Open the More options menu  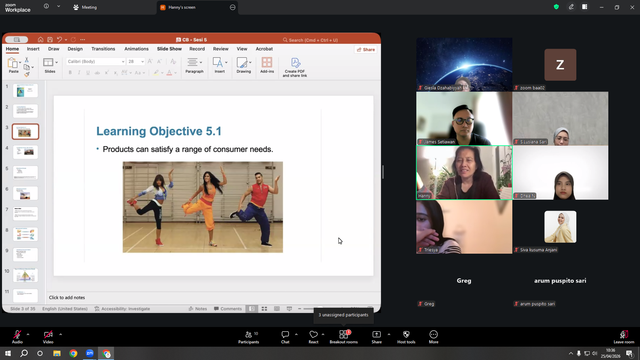tap(433, 337)
